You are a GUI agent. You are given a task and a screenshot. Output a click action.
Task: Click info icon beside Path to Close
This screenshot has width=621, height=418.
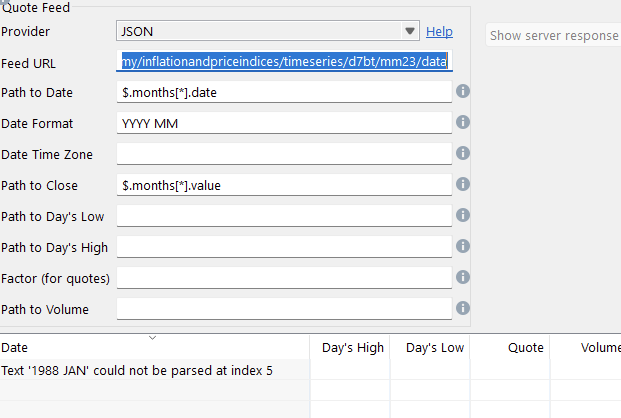pos(463,185)
